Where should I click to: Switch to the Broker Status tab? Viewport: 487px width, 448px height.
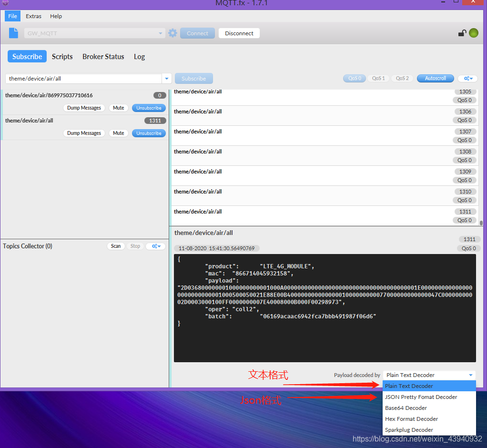[103, 57]
